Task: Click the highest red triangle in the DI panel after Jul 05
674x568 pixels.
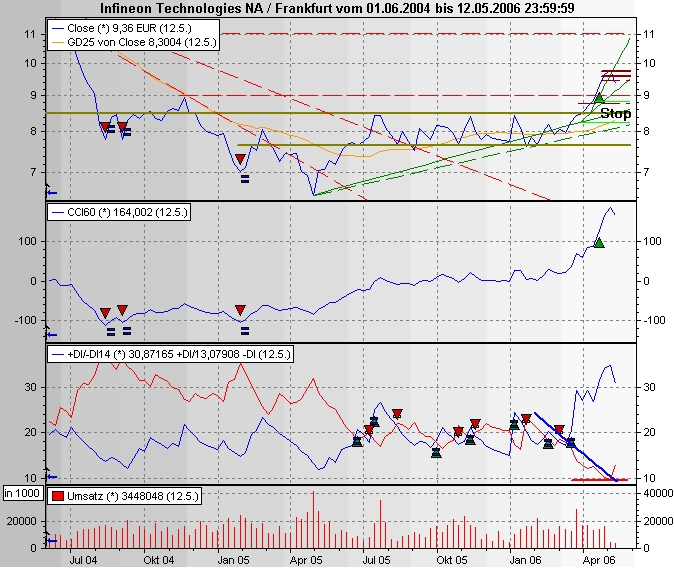Action: coord(397,414)
